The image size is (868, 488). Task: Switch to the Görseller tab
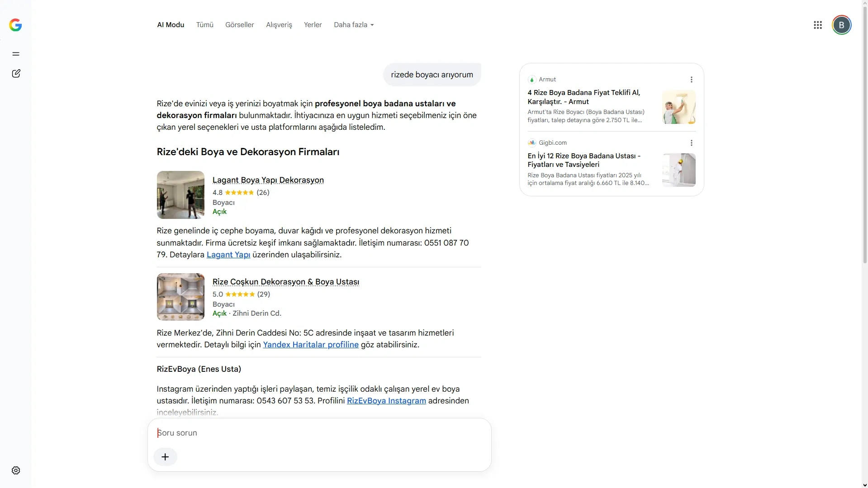240,25
